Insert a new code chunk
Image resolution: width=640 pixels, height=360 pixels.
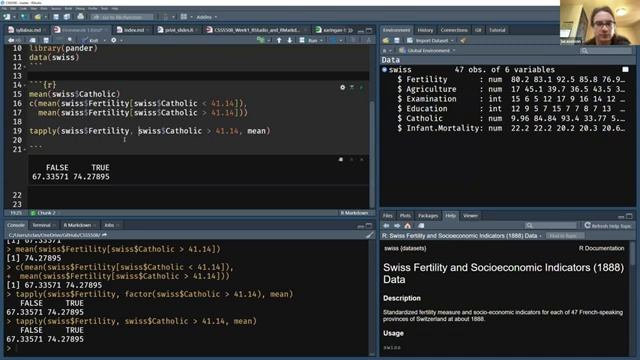(x=261, y=40)
